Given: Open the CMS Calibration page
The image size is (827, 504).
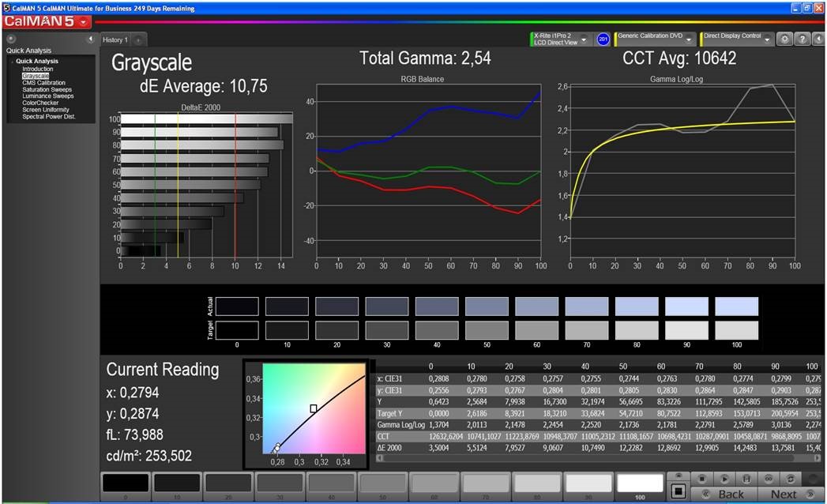Looking at the screenshot, I should [x=43, y=83].
